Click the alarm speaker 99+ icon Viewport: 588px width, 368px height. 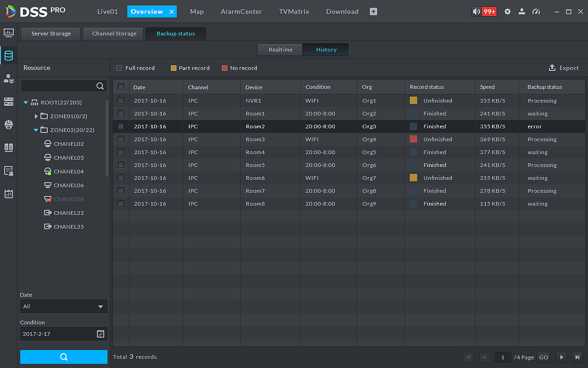484,11
